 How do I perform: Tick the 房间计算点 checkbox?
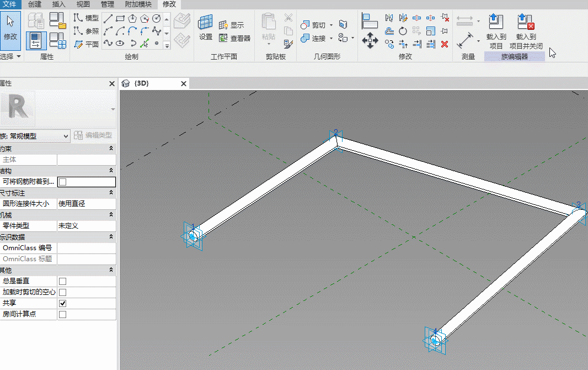(x=63, y=314)
